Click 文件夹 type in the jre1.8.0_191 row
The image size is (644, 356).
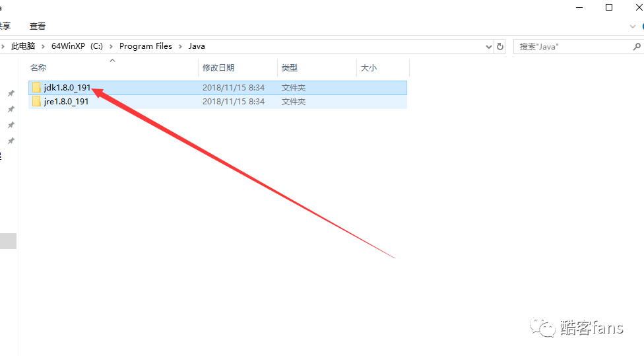(293, 102)
